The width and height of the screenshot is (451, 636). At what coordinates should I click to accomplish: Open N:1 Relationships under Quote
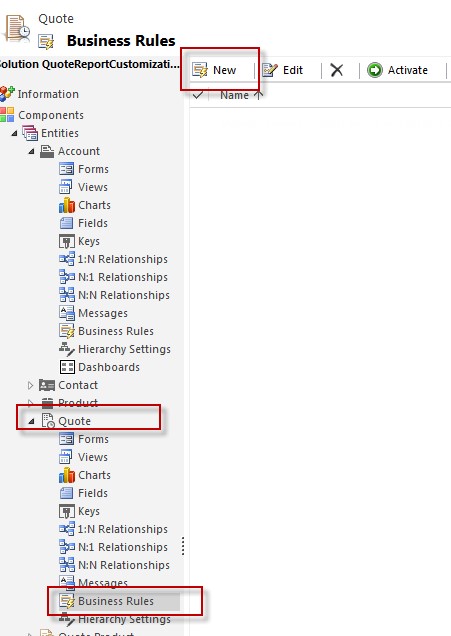point(114,547)
